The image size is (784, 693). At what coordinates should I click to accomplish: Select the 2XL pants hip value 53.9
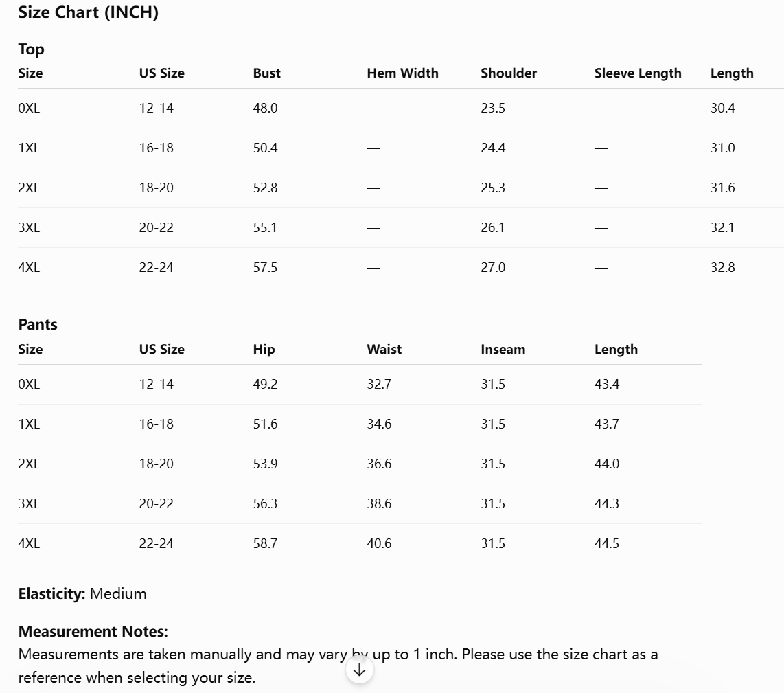pyautogui.click(x=265, y=464)
